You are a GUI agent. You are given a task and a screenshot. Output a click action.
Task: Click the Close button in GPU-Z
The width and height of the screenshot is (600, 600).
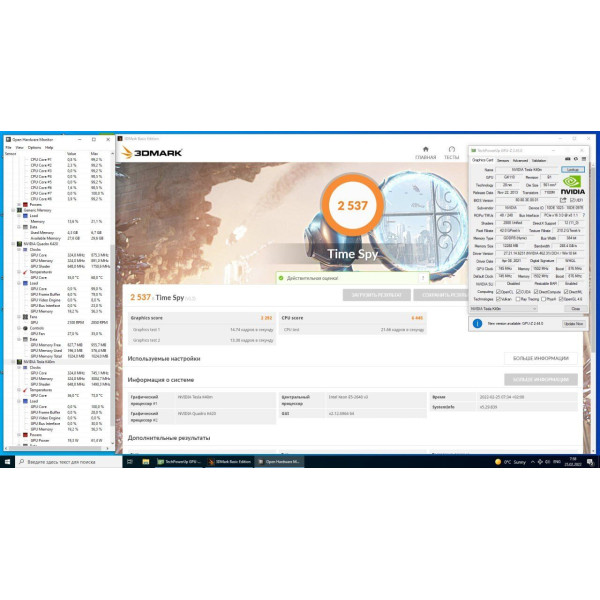tap(576, 308)
